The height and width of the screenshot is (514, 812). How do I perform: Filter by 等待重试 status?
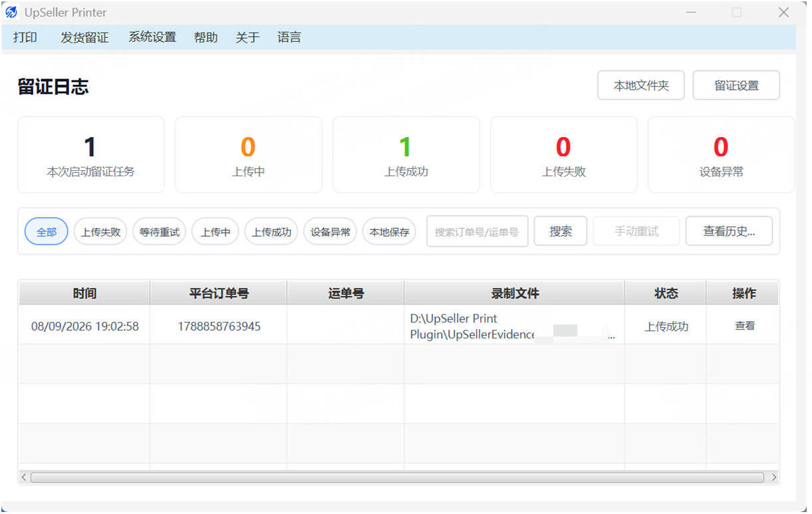pos(160,232)
